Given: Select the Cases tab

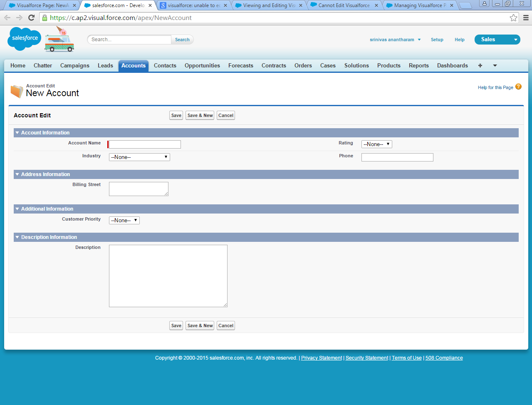Looking at the screenshot, I should tap(328, 66).
